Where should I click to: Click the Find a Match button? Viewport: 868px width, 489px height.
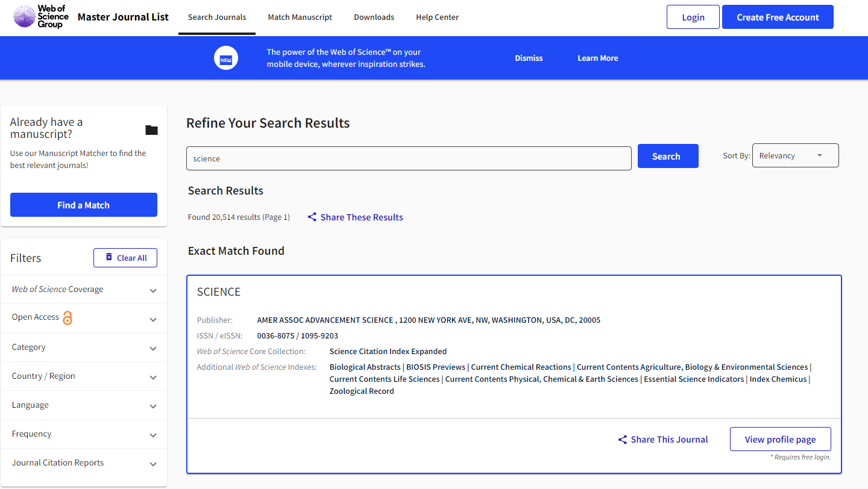(84, 205)
